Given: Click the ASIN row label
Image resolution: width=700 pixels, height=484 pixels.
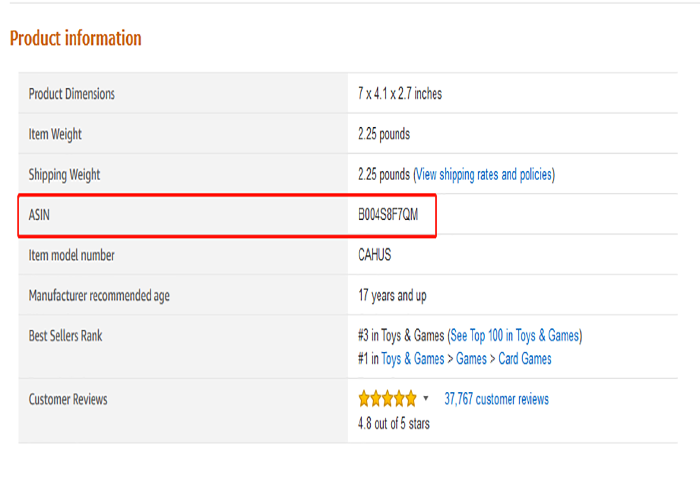Looking at the screenshot, I should click(39, 215).
